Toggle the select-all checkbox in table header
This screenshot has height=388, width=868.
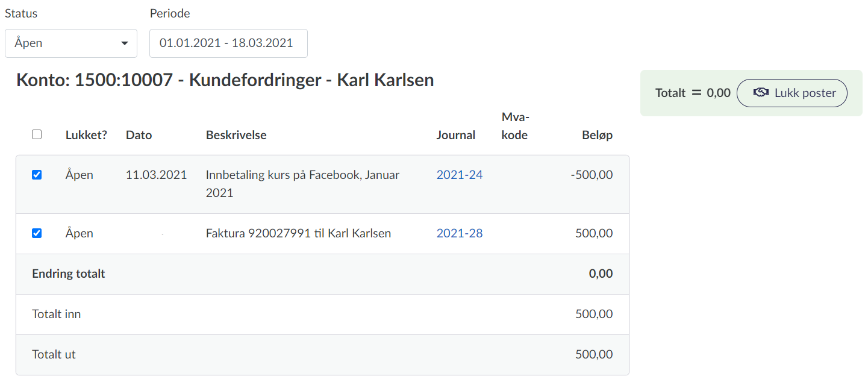37,135
